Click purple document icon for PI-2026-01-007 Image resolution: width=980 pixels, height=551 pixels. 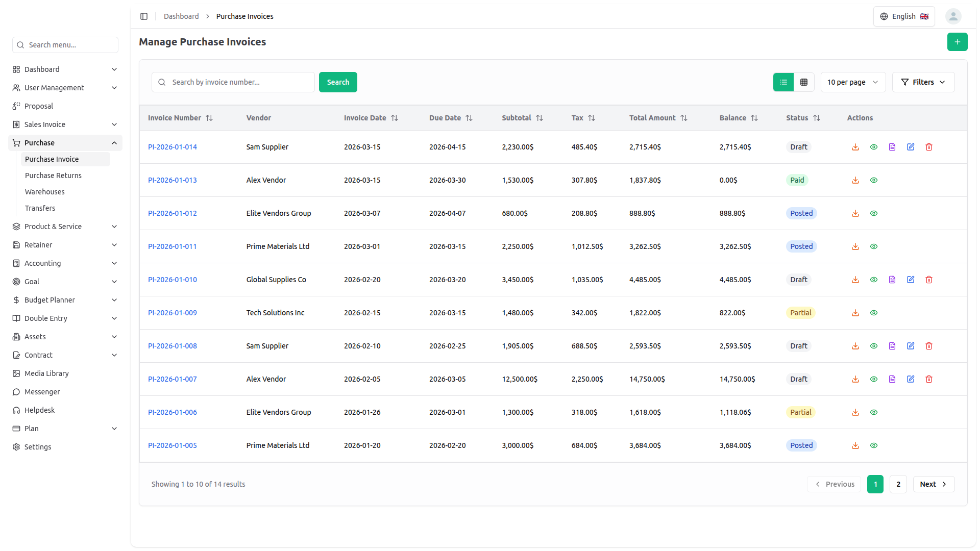point(892,379)
